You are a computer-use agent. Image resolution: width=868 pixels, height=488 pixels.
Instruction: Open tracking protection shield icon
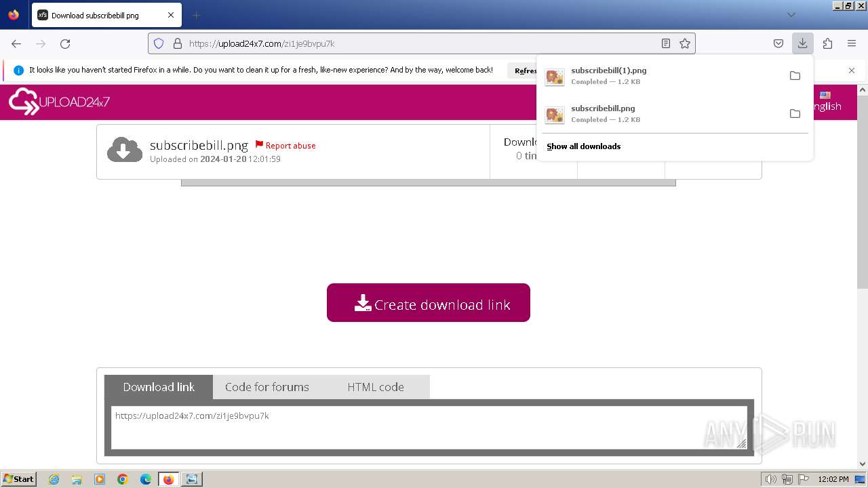point(159,43)
